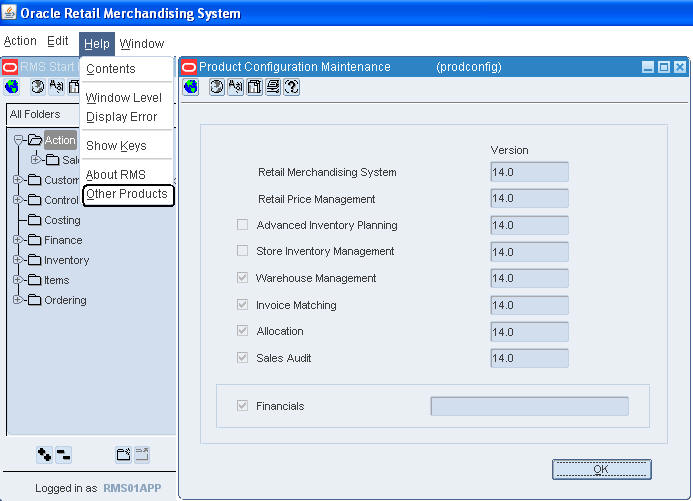Click the Java icon in the main title bar

[9, 12]
